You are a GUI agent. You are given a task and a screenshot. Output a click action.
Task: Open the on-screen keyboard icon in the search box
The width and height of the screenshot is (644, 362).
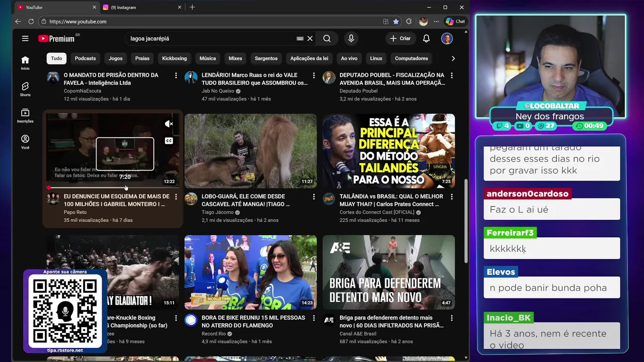pos(300,38)
